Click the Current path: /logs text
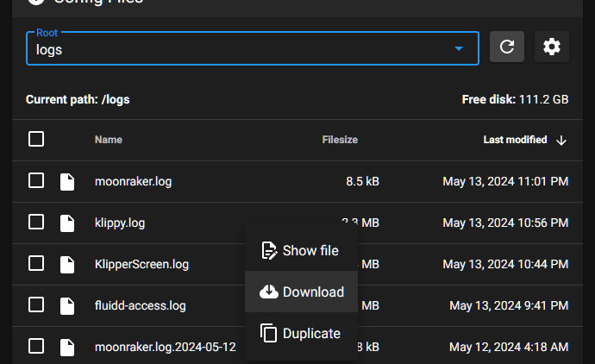 point(78,99)
